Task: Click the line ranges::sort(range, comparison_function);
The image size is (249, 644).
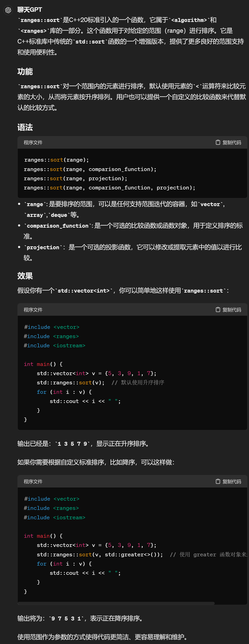Action: pos(90,169)
